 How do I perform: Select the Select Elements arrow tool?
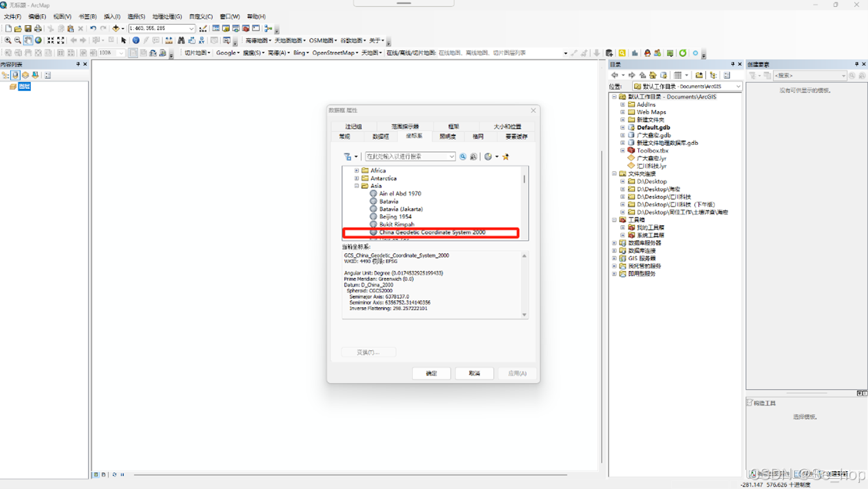124,40
